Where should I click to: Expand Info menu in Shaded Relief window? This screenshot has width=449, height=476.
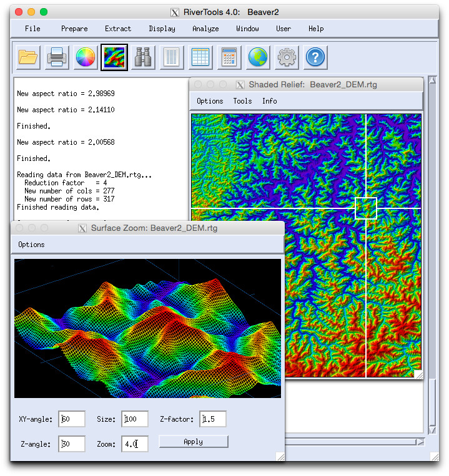tap(270, 101)
